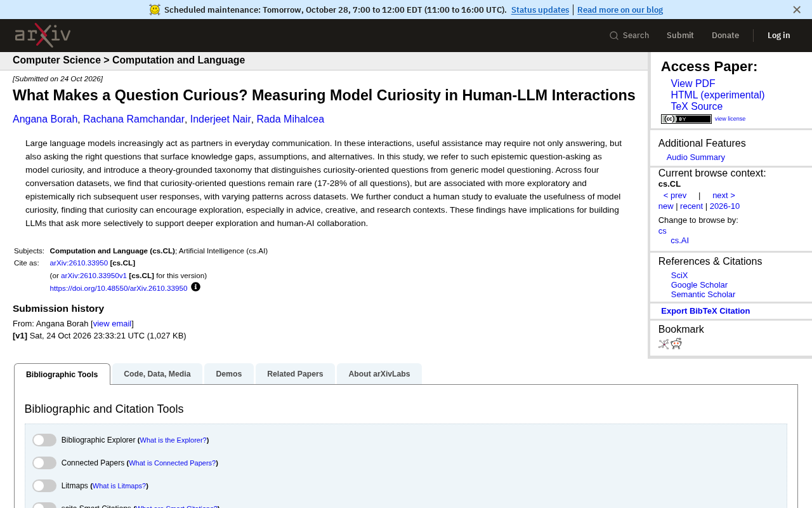Image resolution: width=812 pixels, height=508 pixels.
Task: Turn on the Litmaps toggle
Action: [x=44, y=486]
